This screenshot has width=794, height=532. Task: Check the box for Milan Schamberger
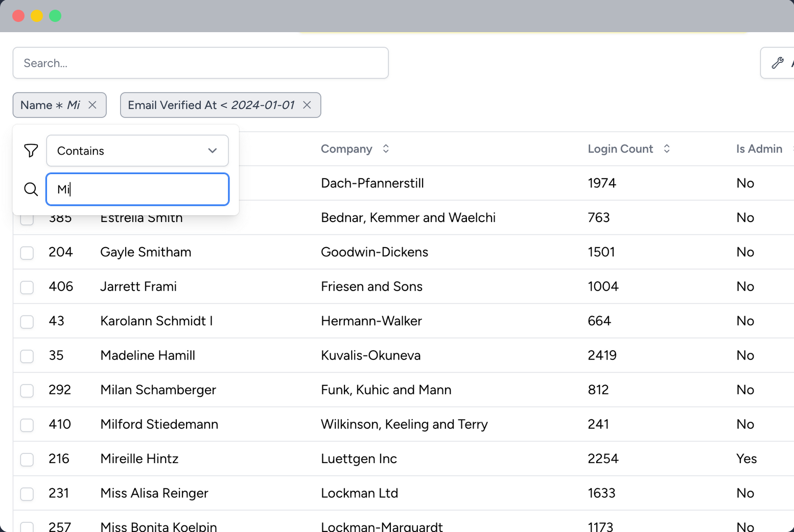(27, 391)
